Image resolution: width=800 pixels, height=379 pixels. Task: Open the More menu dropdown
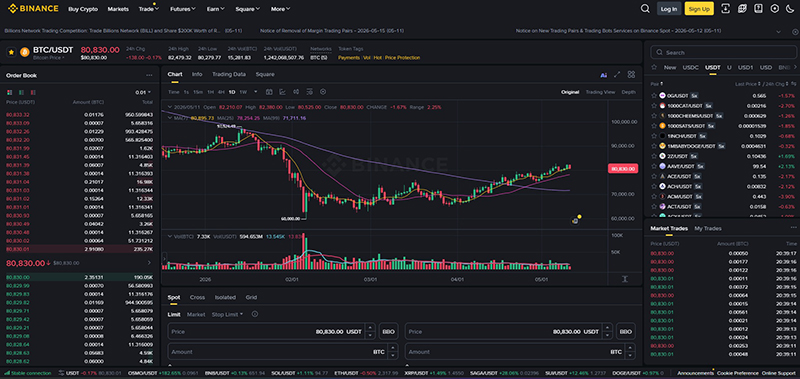(x=280, y=9)
